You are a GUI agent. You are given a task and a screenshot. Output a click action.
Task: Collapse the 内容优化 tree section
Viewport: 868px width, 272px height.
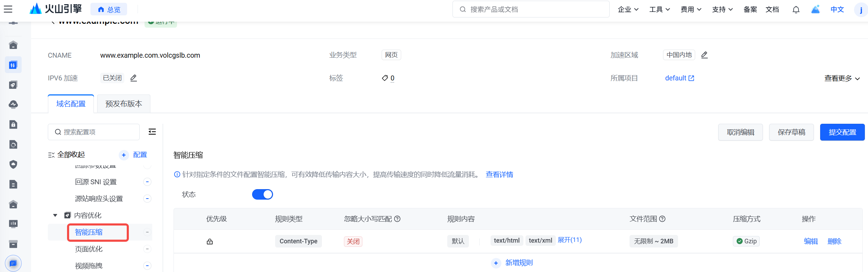tap(55, 215)
